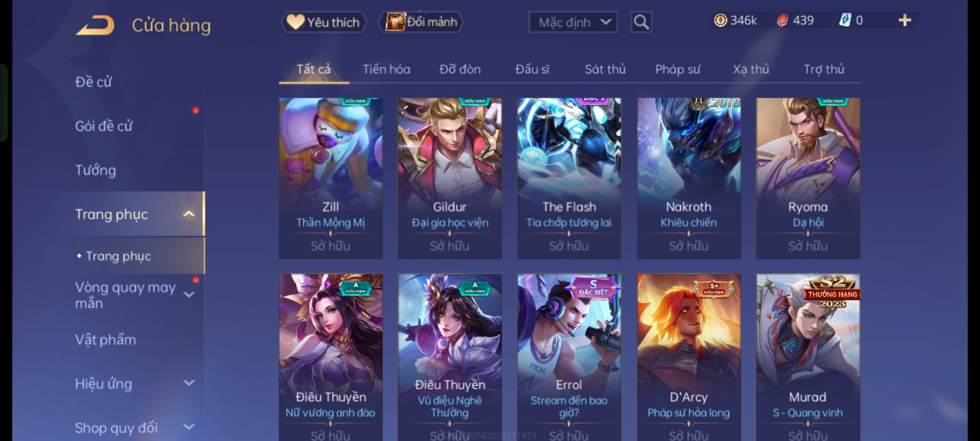Screen dimensions: 980x441
Task: Open the Mặc định sort dropdown
Action: [x=572, y=22]
